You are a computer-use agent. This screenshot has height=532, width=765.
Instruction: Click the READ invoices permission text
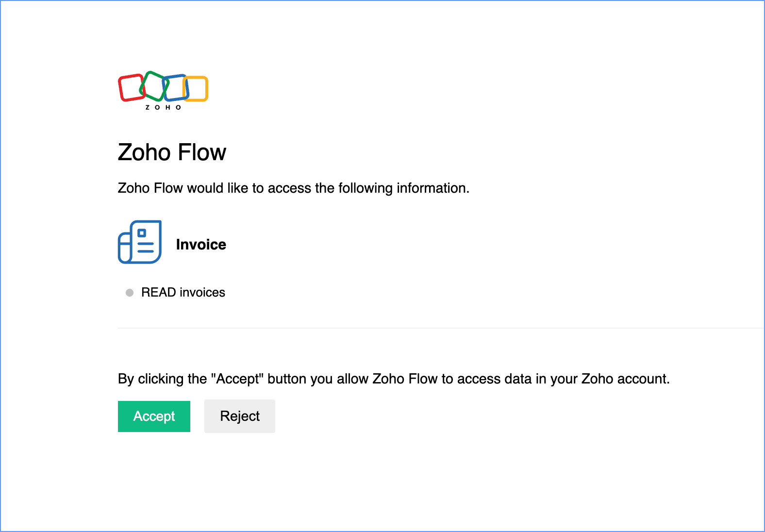pos(183,292)
